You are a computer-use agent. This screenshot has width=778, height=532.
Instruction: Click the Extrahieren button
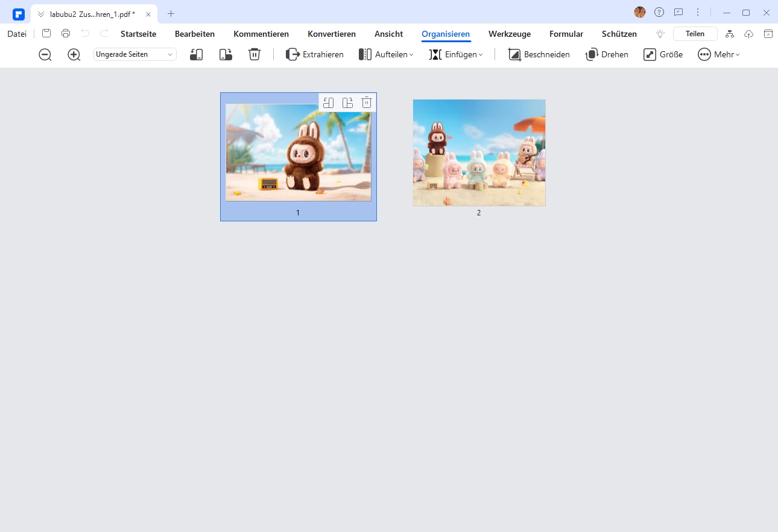314,54
